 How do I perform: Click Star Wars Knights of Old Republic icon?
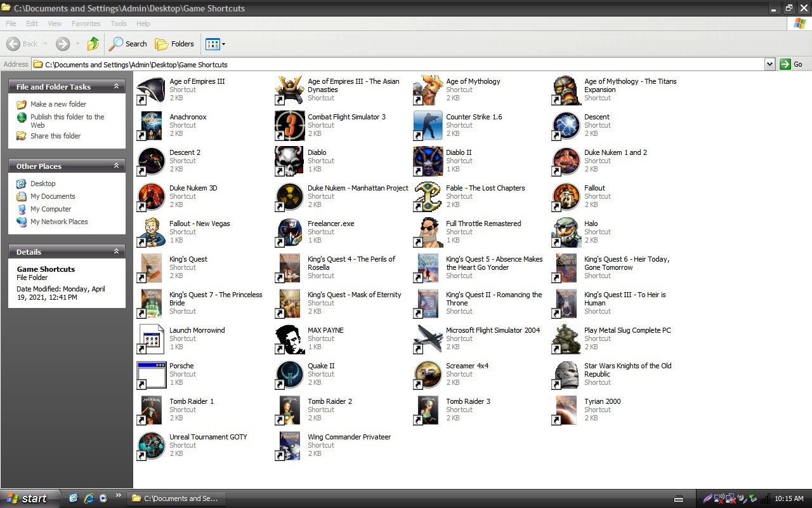(x=566, y=375)
